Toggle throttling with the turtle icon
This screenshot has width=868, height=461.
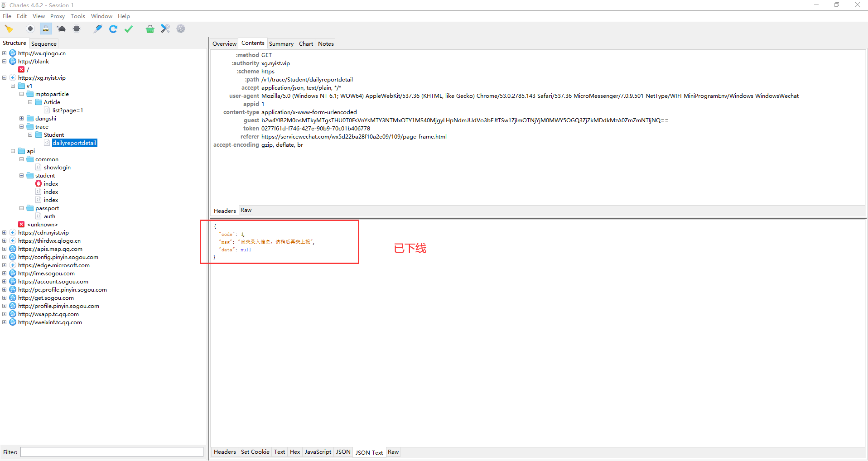coord(62,29)
